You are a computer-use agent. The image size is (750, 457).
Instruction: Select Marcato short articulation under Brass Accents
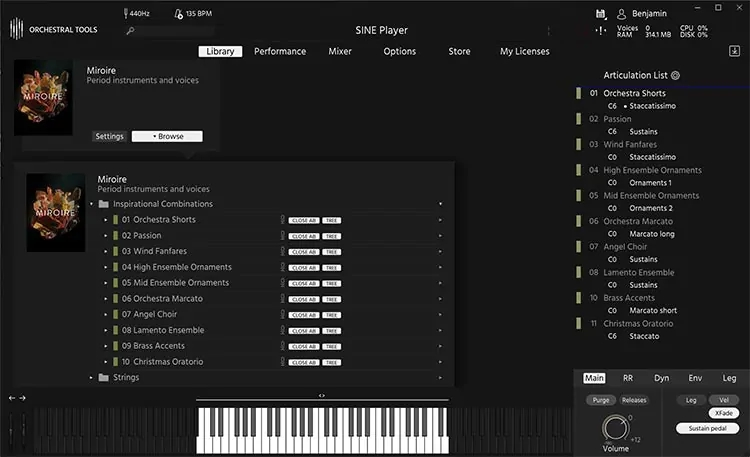point(653,311)
